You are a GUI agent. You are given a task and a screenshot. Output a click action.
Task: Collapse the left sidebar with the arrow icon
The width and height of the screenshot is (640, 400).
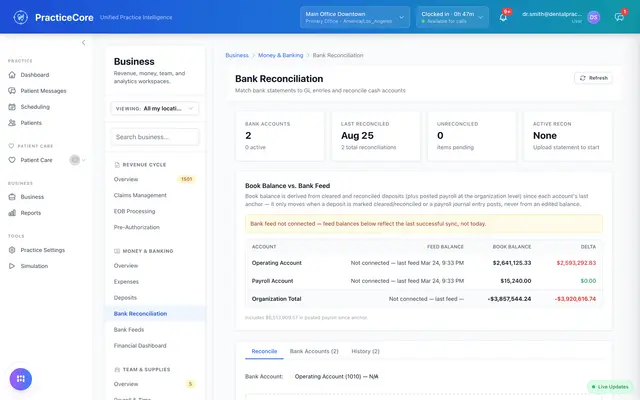pyautogui.click(x=83, y=42)
